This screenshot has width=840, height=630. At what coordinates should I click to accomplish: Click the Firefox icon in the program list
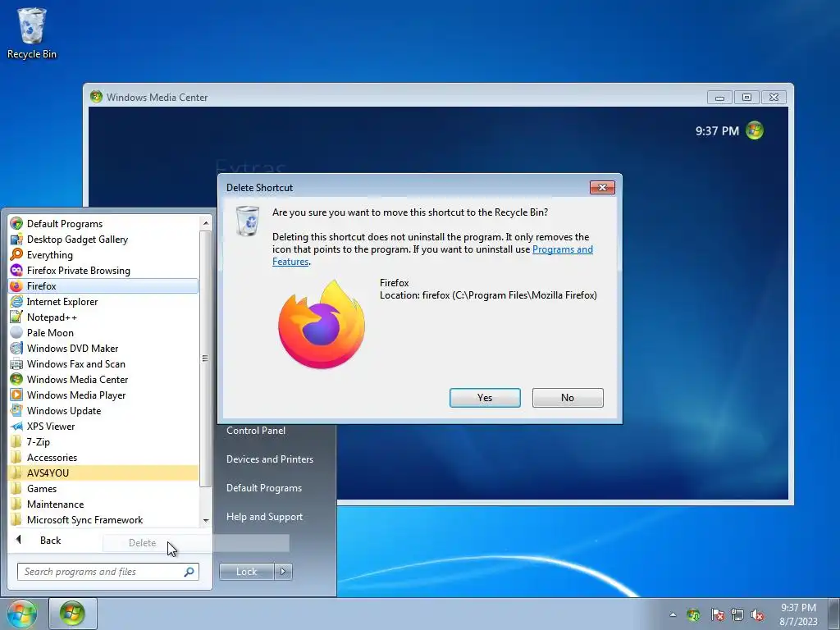click(16, 286)
